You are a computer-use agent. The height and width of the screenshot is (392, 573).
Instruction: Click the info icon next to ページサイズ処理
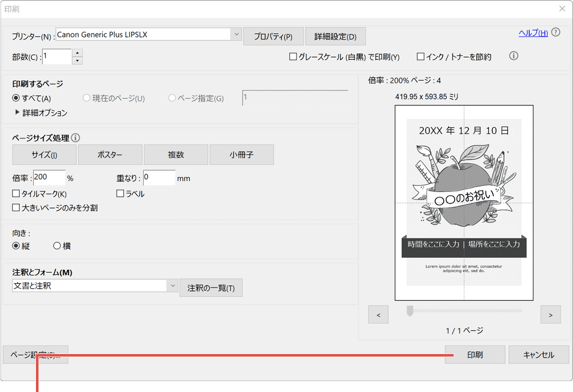tap(76, 138)
